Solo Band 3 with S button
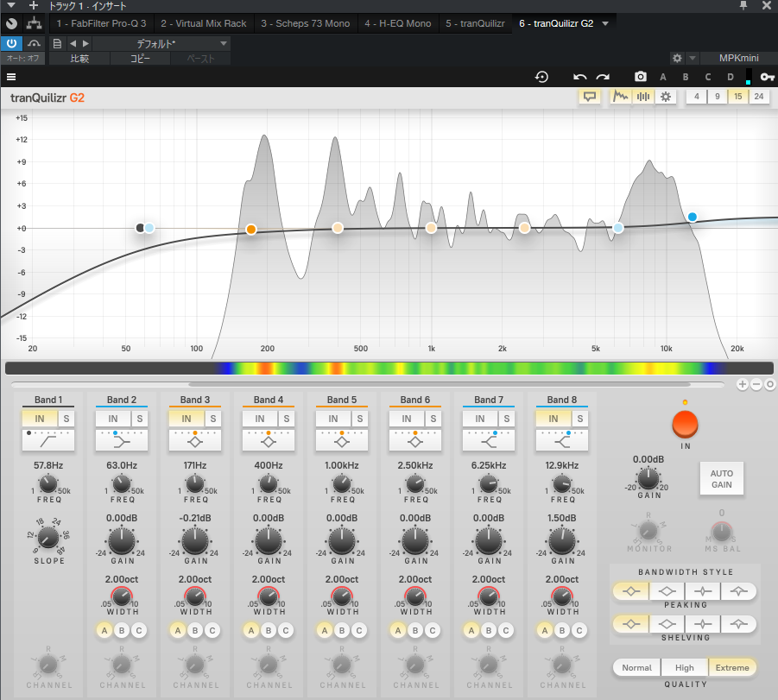The height and width of the screenshot is (700, 778). tap(213, 419)
